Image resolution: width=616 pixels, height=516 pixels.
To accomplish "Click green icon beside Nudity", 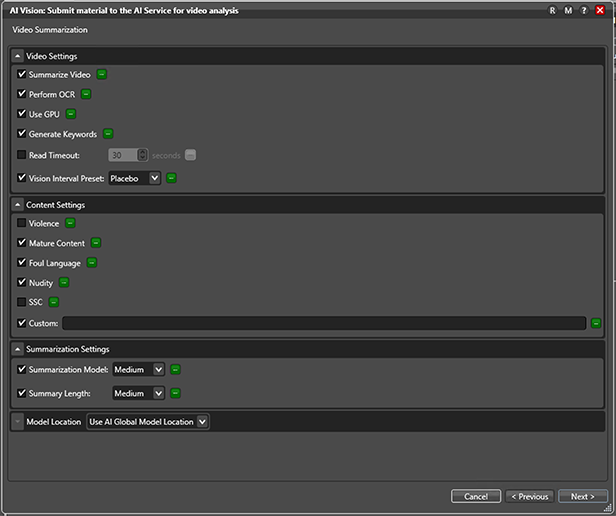I will pos(64,282).
